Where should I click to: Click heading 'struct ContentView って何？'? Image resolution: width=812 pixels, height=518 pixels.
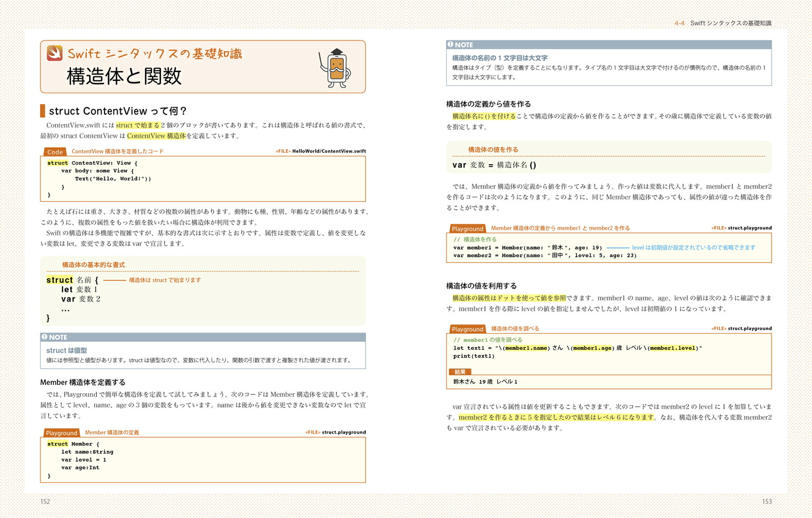118,111
